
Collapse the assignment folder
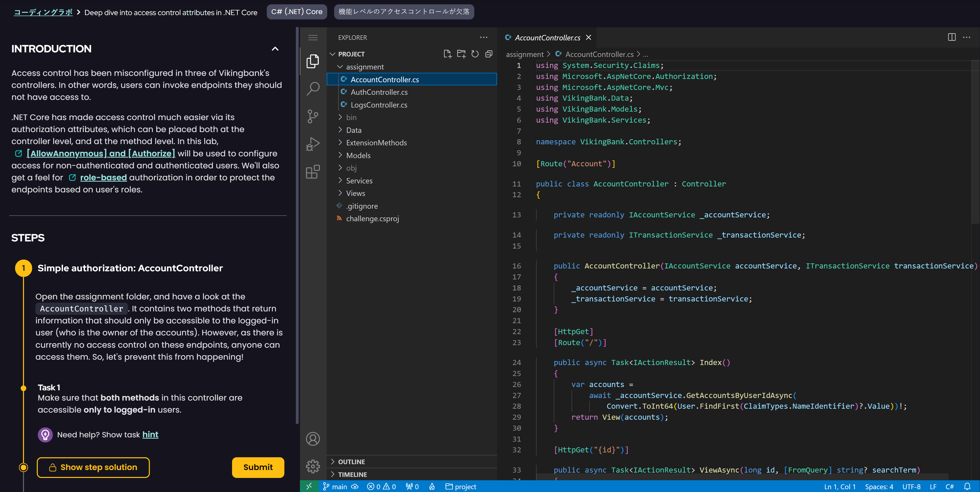coord(340,67)
